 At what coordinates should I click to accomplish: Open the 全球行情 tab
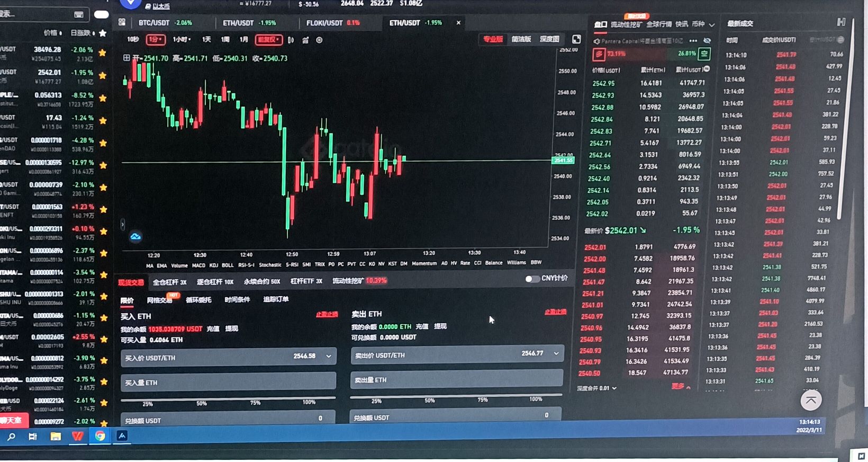tap(659, 24)
